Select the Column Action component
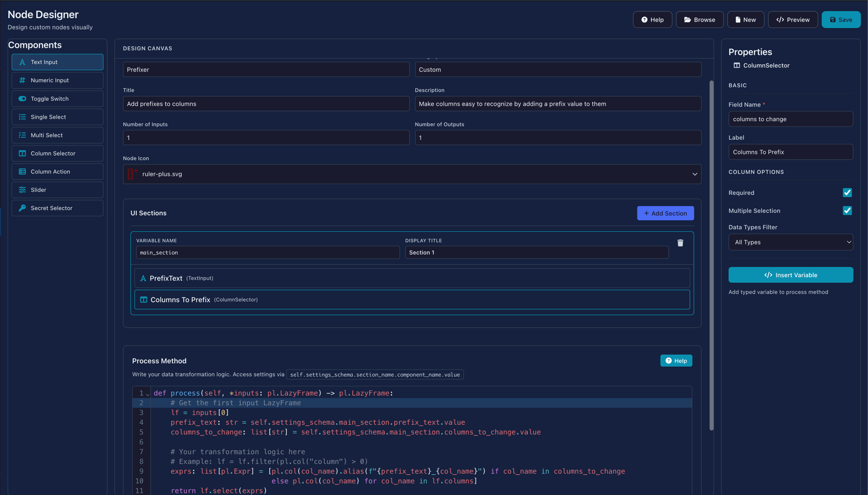The height and width of the screenshot is (495, 868). (x=57, y=171)
